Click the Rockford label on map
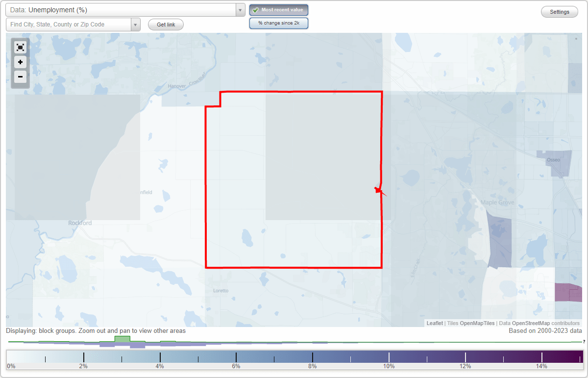This screenshot has height=378, width=588. point(80,223)
